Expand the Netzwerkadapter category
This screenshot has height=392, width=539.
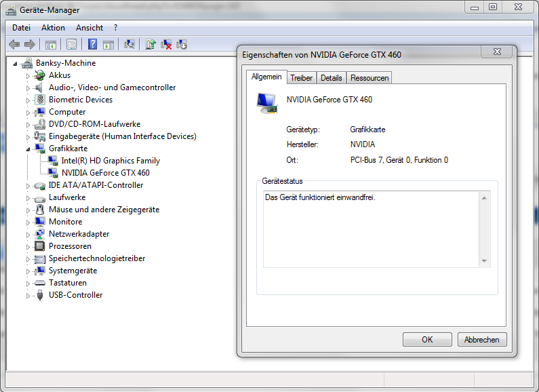[x=28, y=235]
